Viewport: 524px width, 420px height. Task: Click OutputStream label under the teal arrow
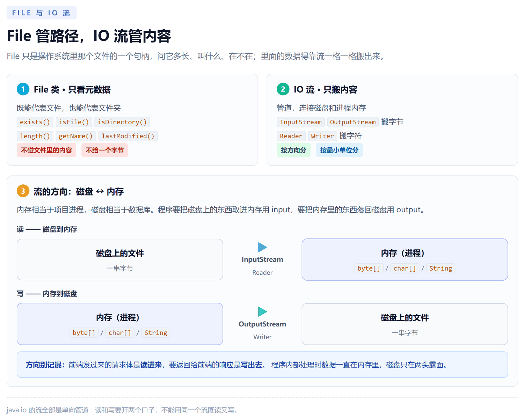coord(262,324)
